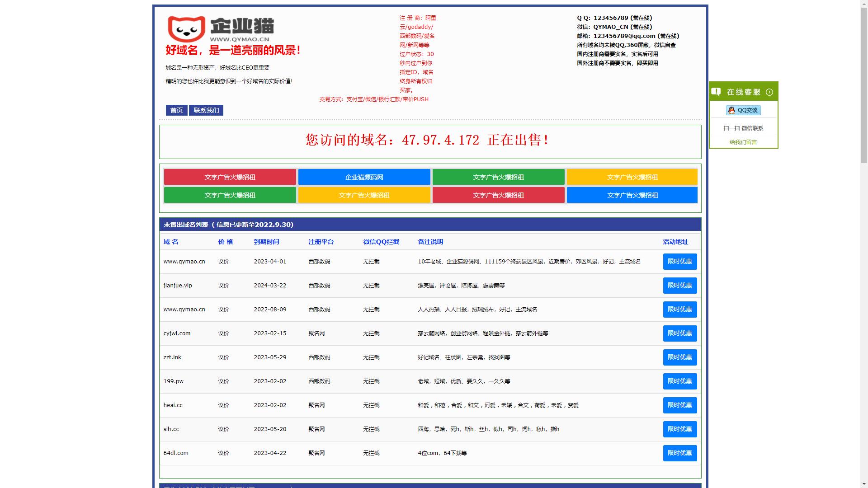
Task: Click the arrow icon beside 在线客服
Action: (x=769, y=92)
